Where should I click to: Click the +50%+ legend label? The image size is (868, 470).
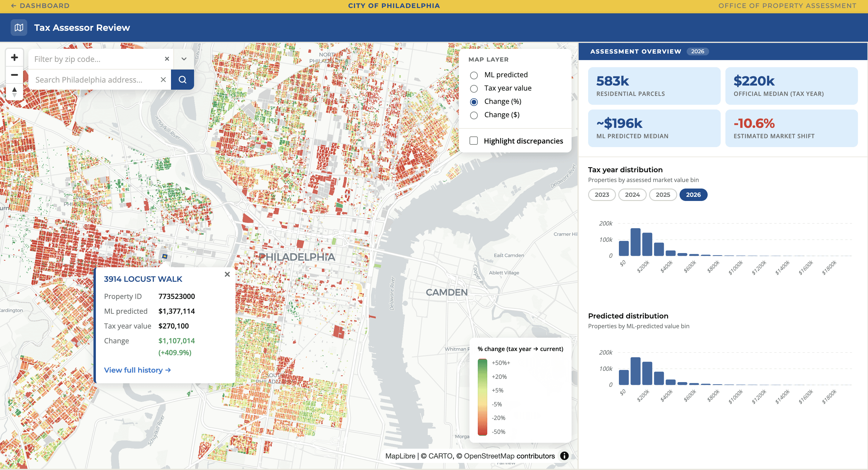pos(501,363)
